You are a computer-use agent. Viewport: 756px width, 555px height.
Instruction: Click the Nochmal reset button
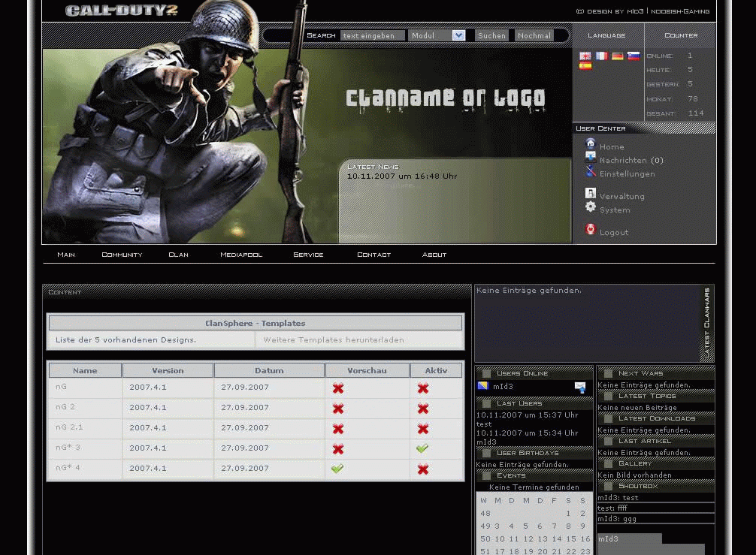[x=534, y=35]
